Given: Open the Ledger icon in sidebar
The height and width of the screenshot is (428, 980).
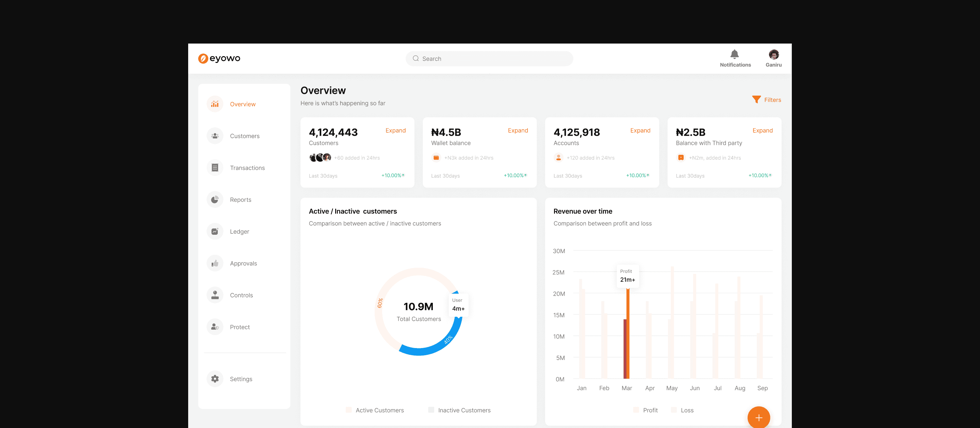Looking at the screenshot, I should 215,231.
